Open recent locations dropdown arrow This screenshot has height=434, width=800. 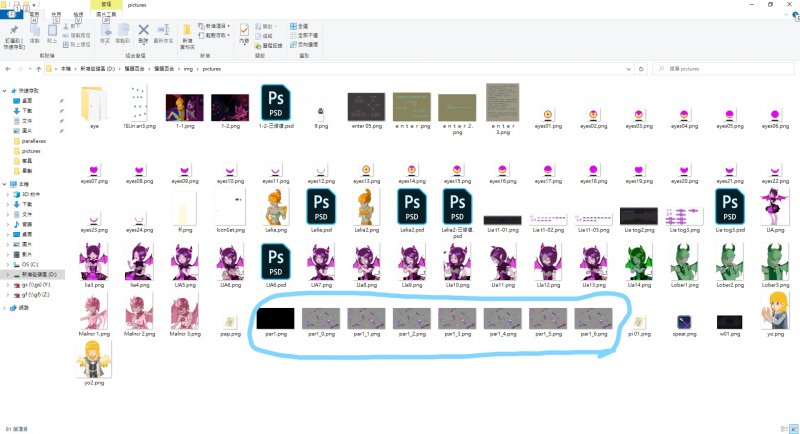pos(30,69)
